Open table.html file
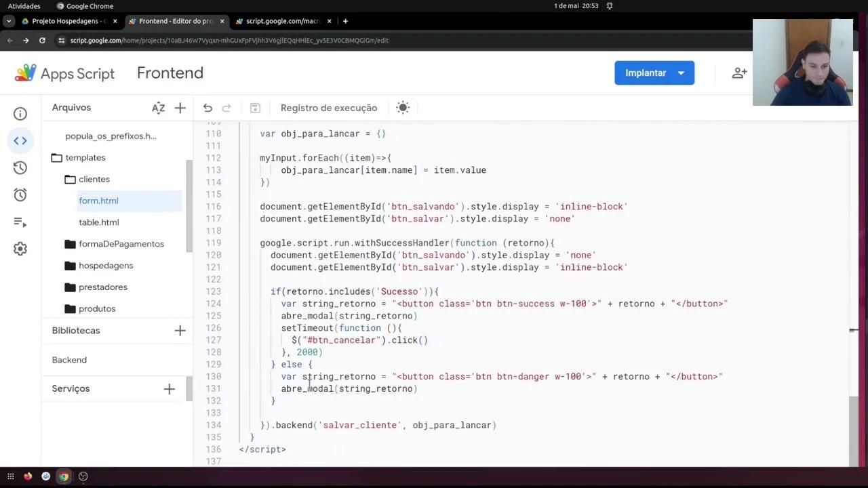Image resolution: width=868 pixels, height=488 pixels. 99,222
